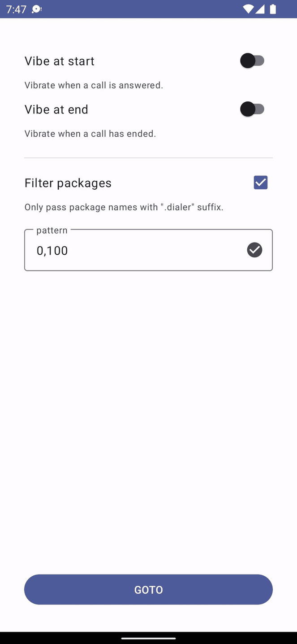Tap the 7:47 clock in the status bar
This screenshot has width=297, height=644.
click(17, 9)
